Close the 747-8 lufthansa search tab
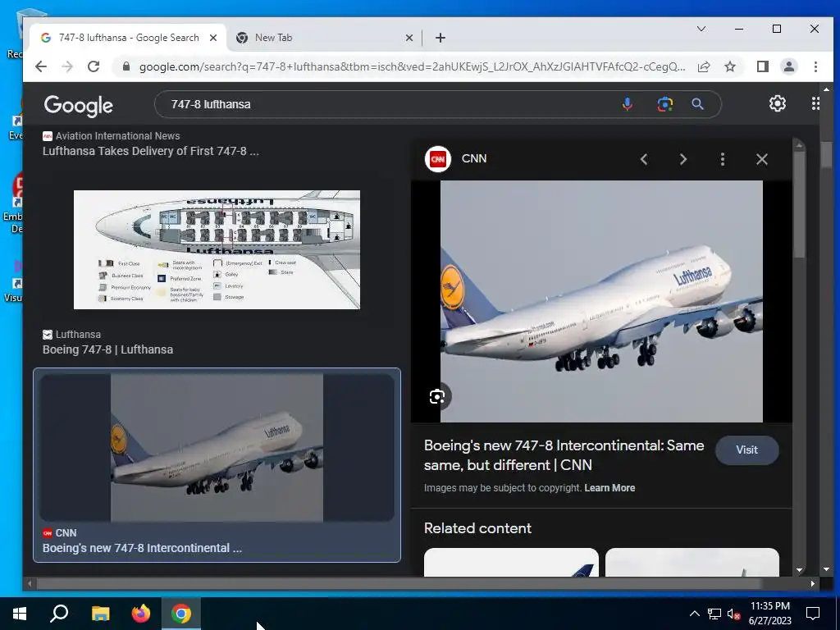840x630 pixels. tap(213, 38)
